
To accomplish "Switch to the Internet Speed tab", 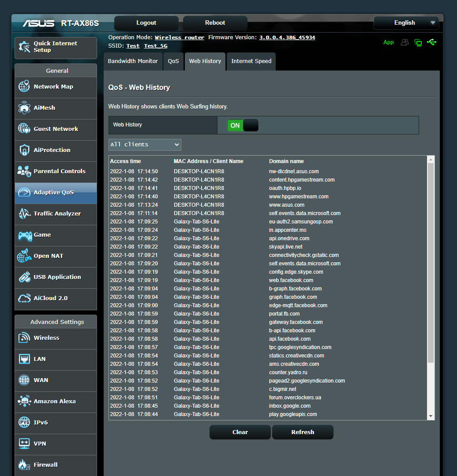I will [251, 61].
